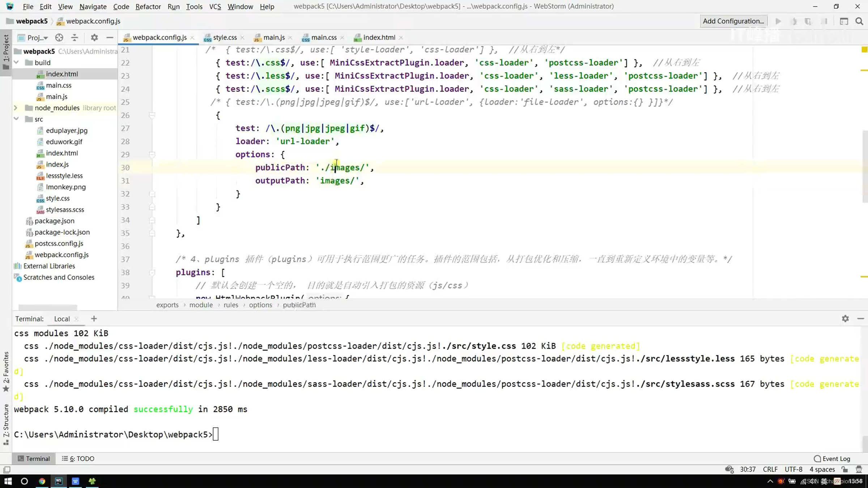
Task: Close the Local terminal tab
Action: tap(76, 319)
